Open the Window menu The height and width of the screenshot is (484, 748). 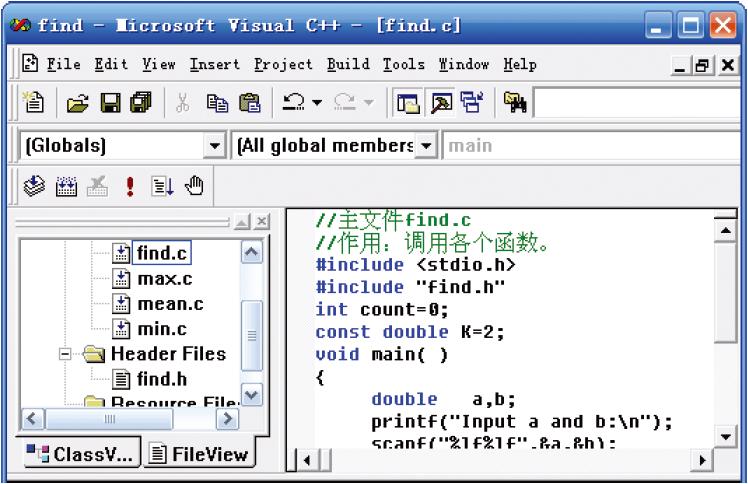pos(464,64)
